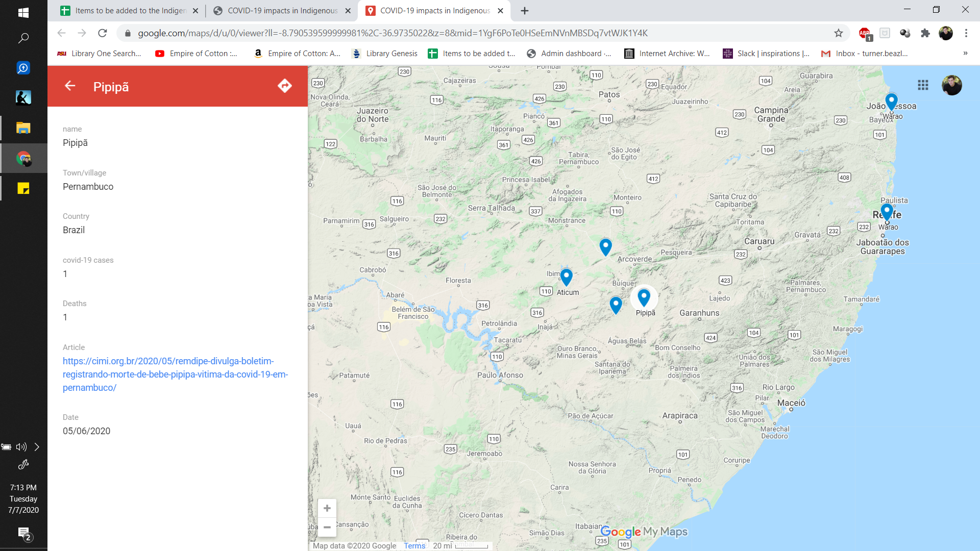
Task: Select the Recife Warao map pin
Action: (x=887, y=211)
